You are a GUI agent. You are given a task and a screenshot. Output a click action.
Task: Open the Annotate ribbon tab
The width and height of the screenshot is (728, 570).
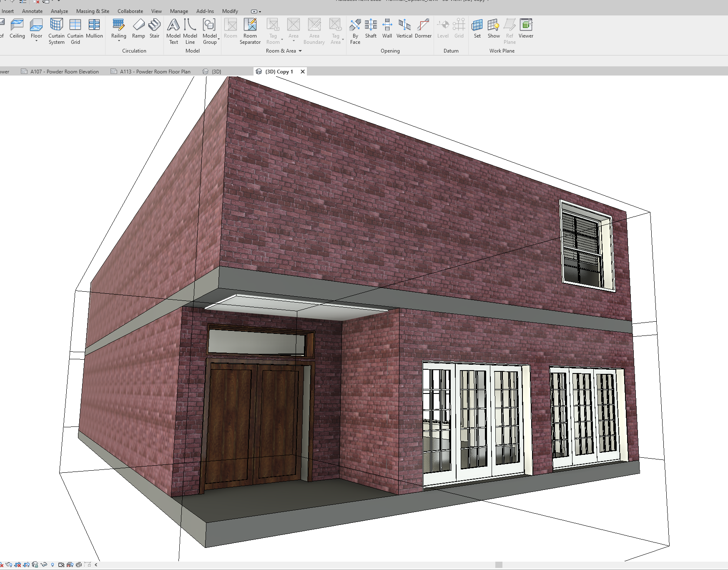click(32, 11)
